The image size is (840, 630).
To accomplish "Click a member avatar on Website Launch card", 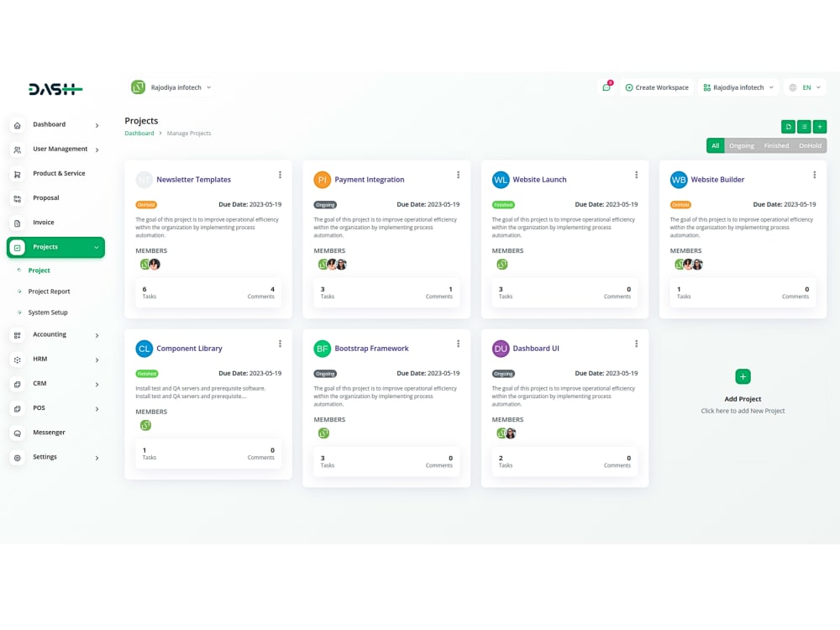I will (501, 263).
